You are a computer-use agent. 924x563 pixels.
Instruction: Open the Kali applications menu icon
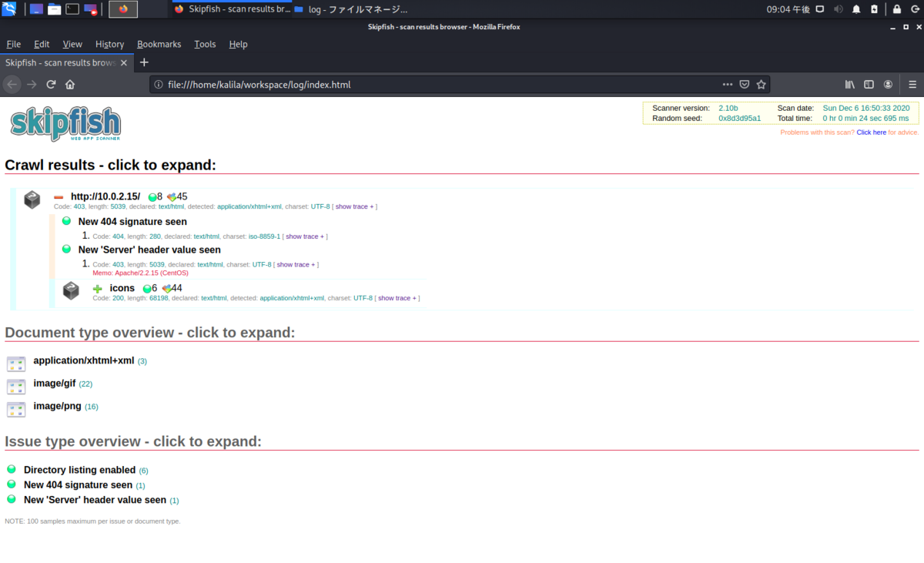tap(10, 9)
